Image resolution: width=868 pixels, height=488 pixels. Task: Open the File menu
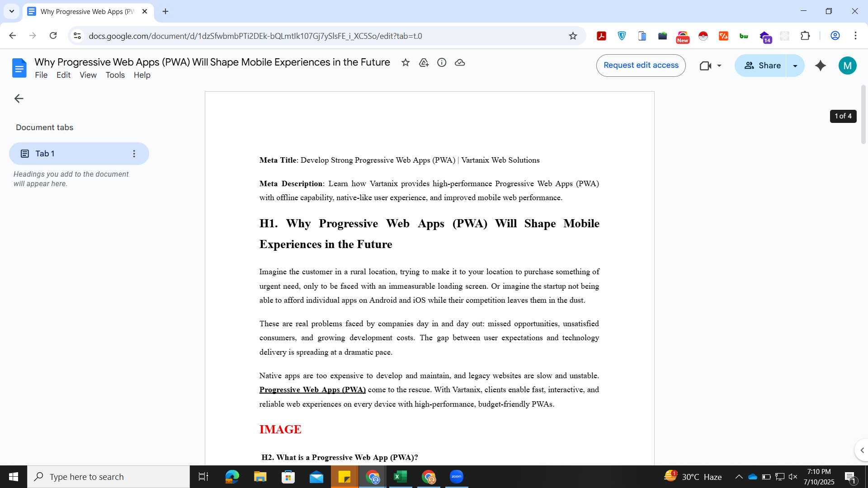(x=41, y=75)
